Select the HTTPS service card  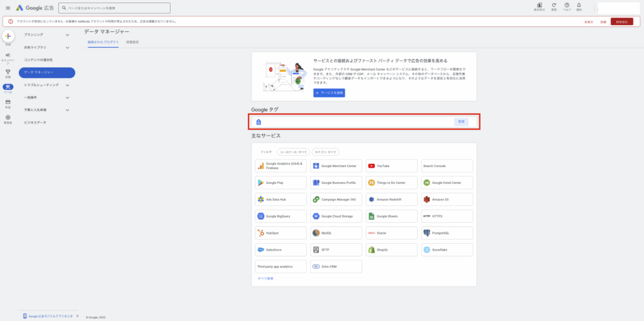447,216
